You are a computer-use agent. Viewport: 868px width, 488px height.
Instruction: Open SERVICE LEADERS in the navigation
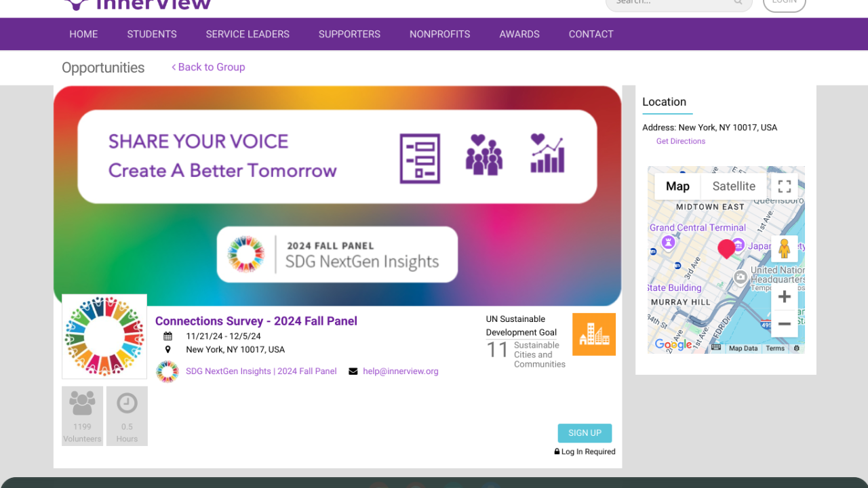click(x=248, y=34)
